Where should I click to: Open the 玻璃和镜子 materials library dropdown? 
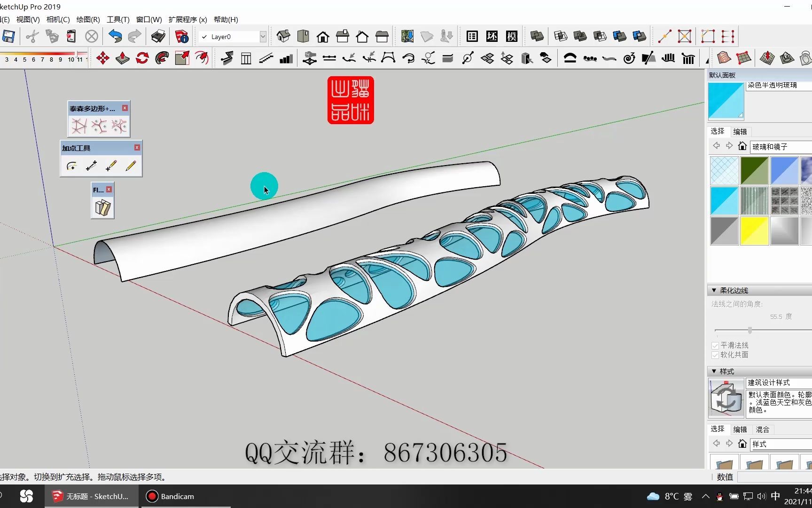pyautogui.click(x=781, y=147)
